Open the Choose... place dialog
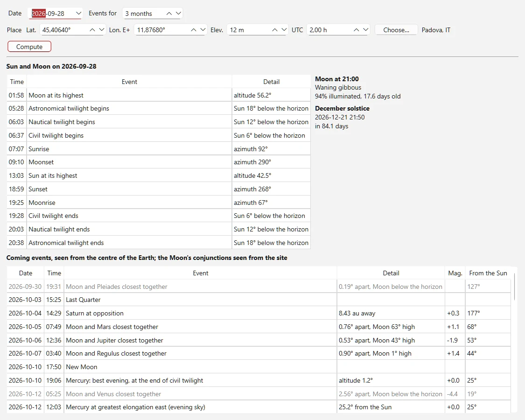This screenshot has height=420, width=525. click(396, 30)
